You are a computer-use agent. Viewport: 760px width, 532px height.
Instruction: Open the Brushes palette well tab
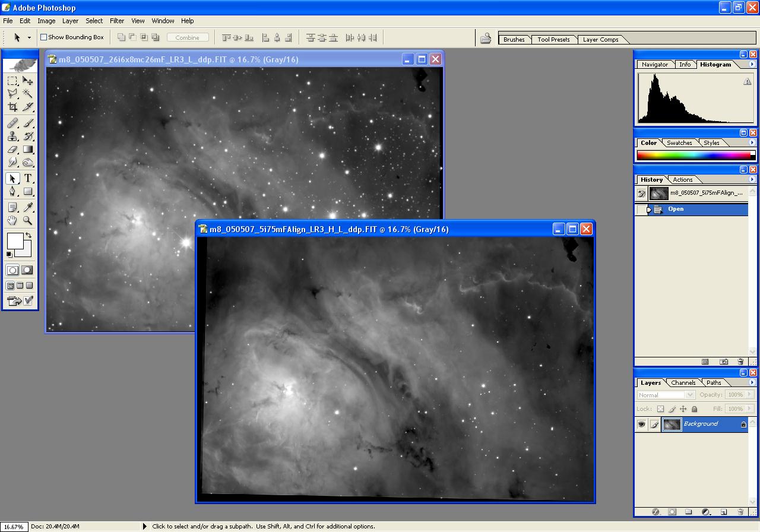(x=514, y=40)
